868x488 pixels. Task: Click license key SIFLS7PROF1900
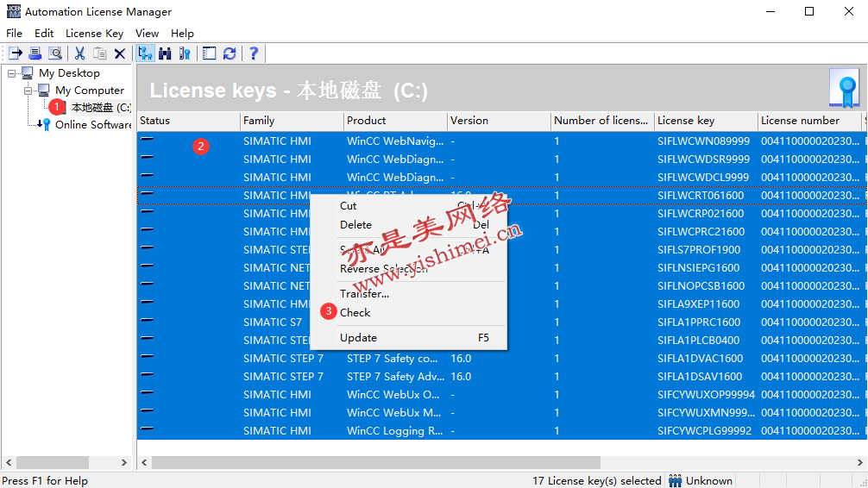coord(699,249)
